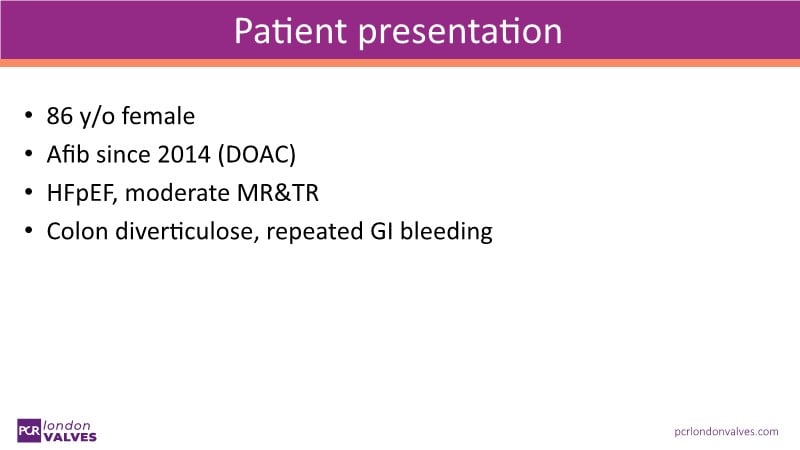
Task: Open the pcrlondonvalves.com link
Action: click(727, 430)
